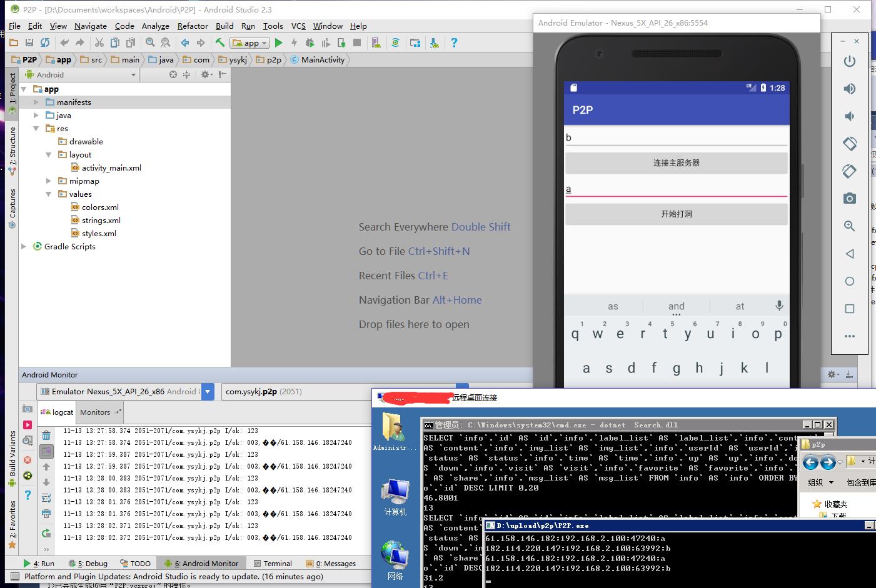The image size is (876, 588).
Task: Click Scroll from Source target icon
Action: click(173, 74)
